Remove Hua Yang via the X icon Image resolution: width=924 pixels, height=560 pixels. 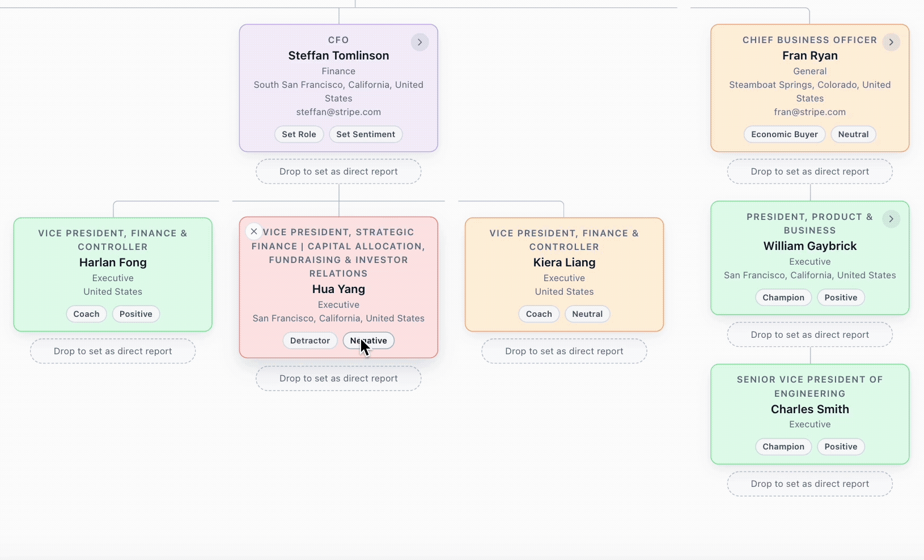[253, 231]
